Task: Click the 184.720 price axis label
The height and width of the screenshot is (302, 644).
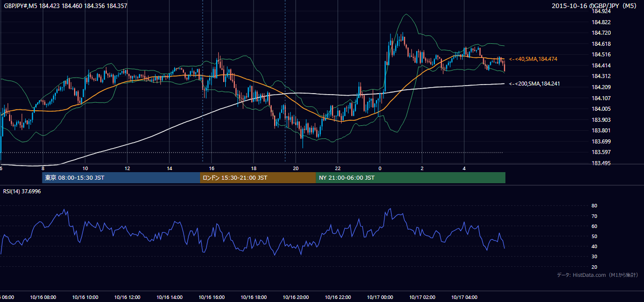Action: [601, 33]
